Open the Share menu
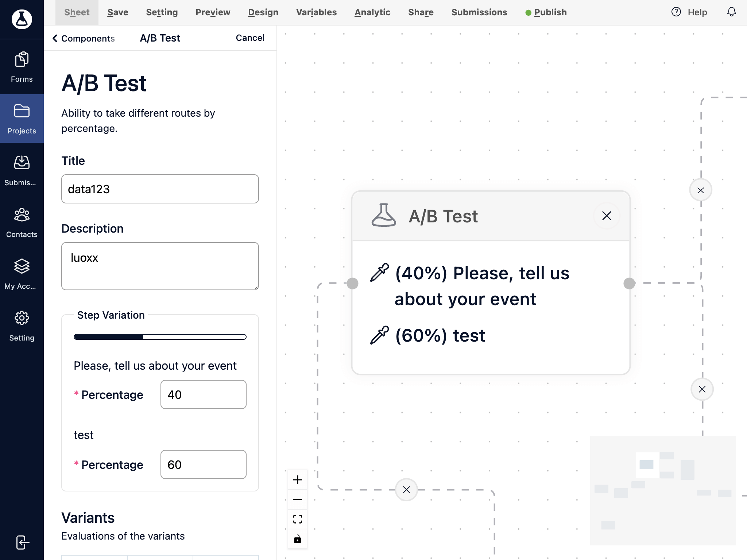 [x=421, y=12]
